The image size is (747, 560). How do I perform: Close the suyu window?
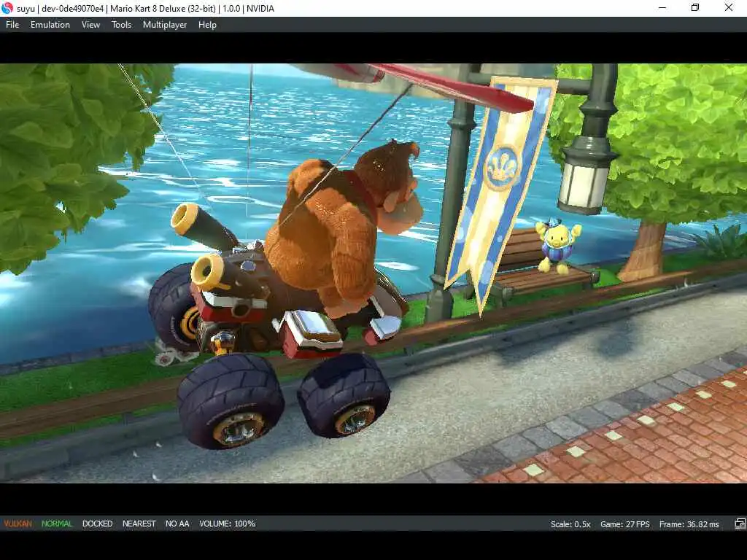[x=729, y=7]
